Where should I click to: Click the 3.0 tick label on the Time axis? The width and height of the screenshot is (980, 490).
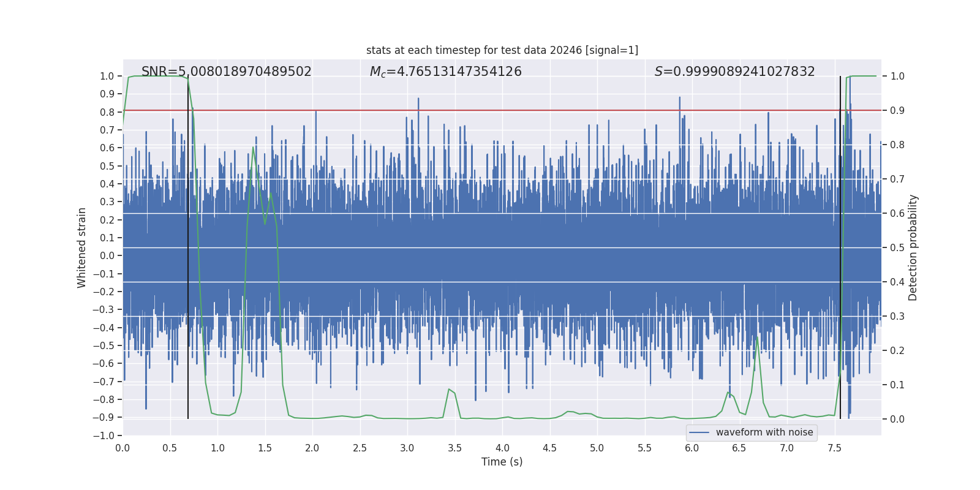[407, 448]
